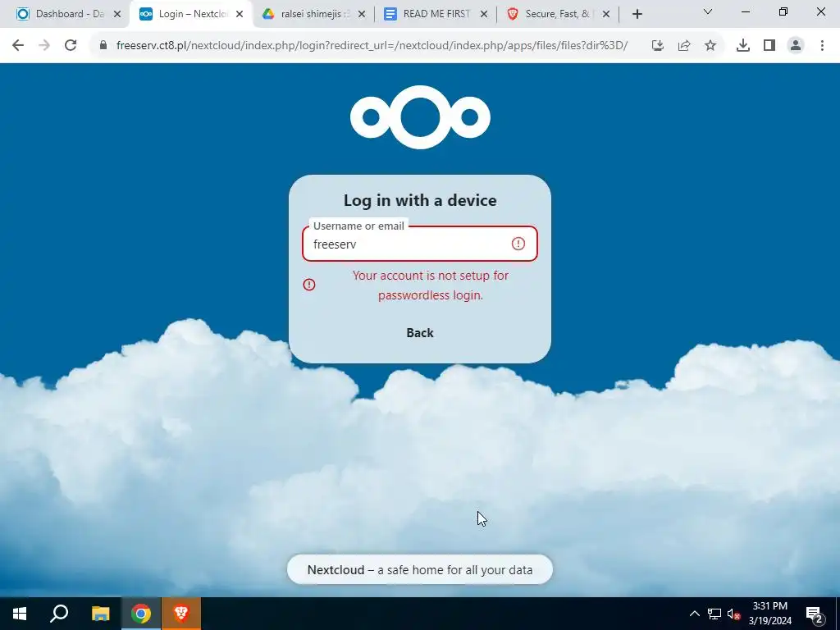Bookmark this page with the star
Image resolution: width=840 pixels, height=630 pixels.
(710, 46)
